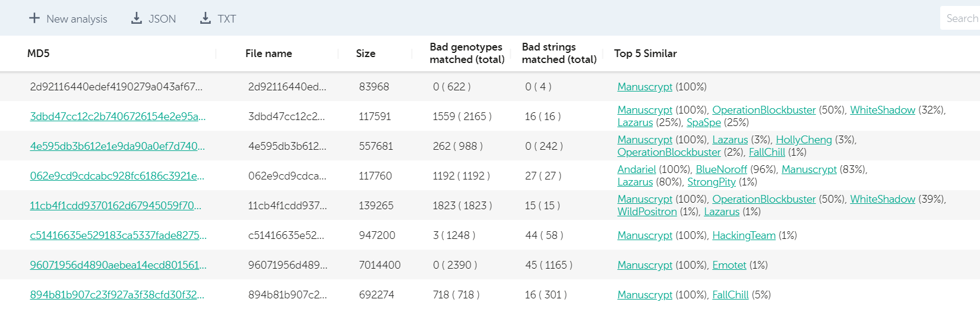Click the JSON download icon
The width and height of the screenshot is (980, 318).
(x=137, y=18)
